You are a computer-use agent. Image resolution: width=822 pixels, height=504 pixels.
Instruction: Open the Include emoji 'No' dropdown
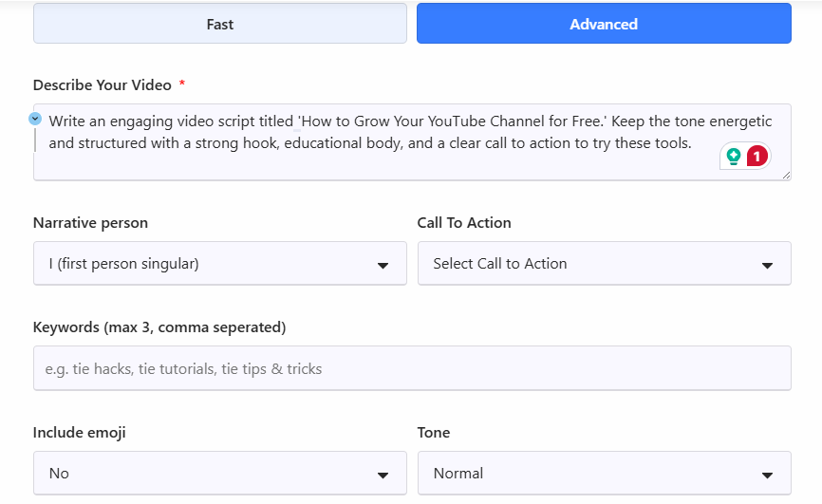pos(209,474)
